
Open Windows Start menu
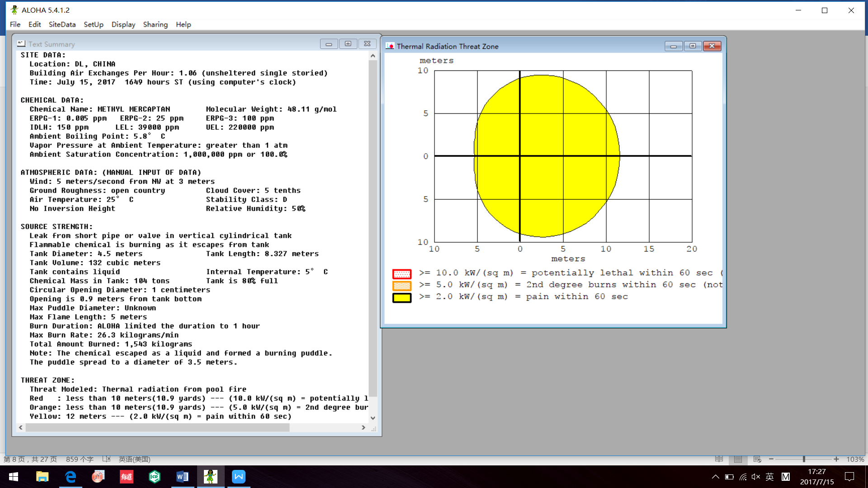[x=14, y=477]
